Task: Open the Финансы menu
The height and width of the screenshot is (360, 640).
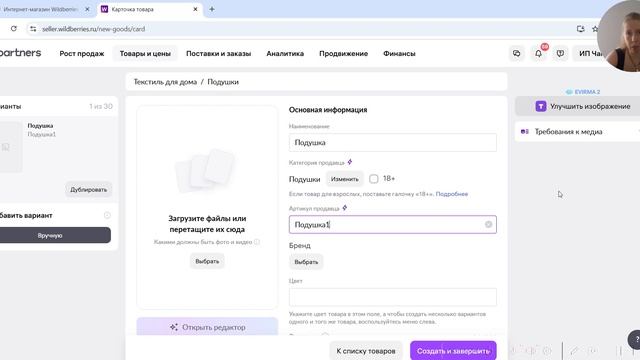Action: pos(399,53)
